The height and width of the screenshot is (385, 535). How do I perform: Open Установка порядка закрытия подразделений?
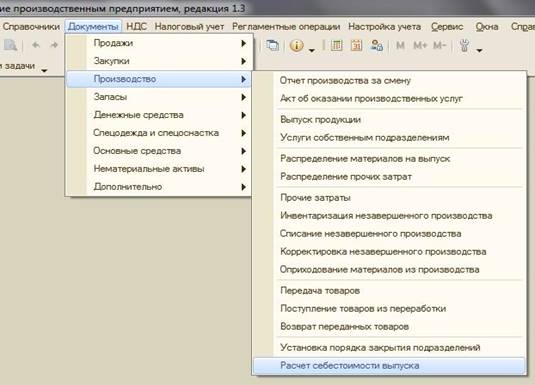(389, 348)
